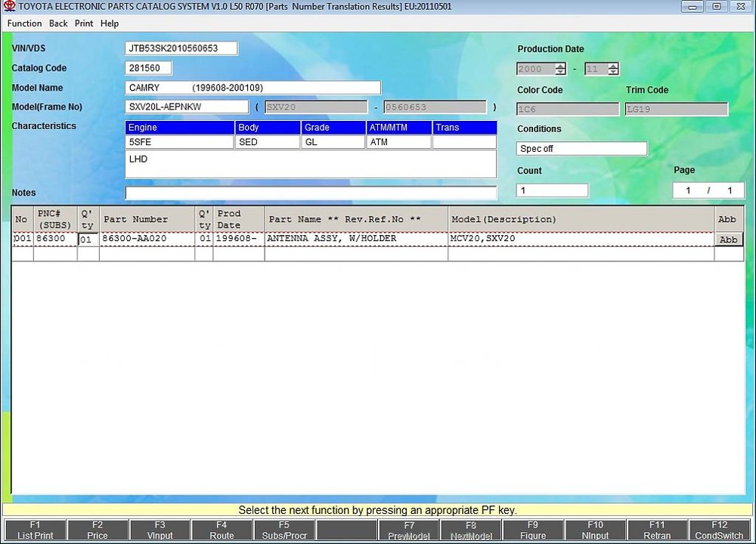
Task: Click the Model field SXV20L-AEPNKW
Action: coord(187,107)
